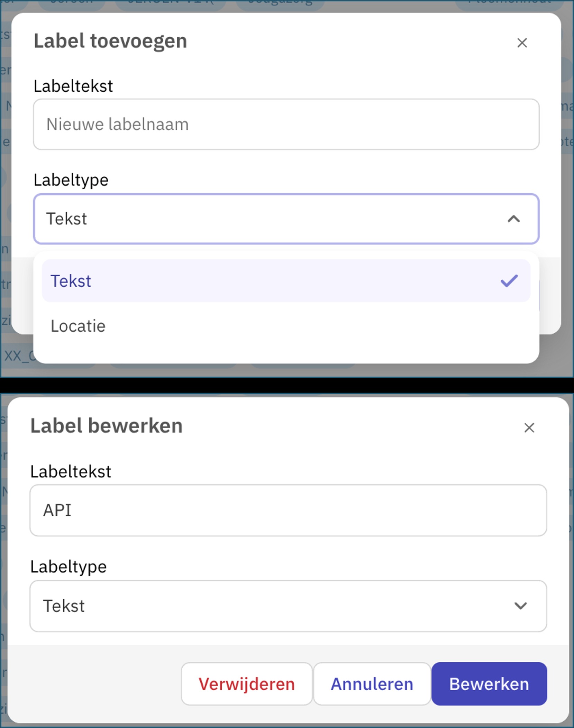Click the Label toevoegen dialog title
The width and height of the screenshot is (574, 728).
[x=110, y=41]
